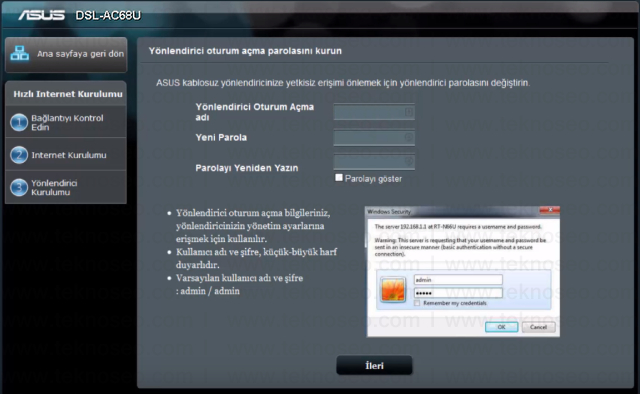Image resolution: width=640 pixels, height=394 pixels.
Task: Select step 3 circle icon for Yönlendirici Kurulumu
Action: tap(19, 187)
